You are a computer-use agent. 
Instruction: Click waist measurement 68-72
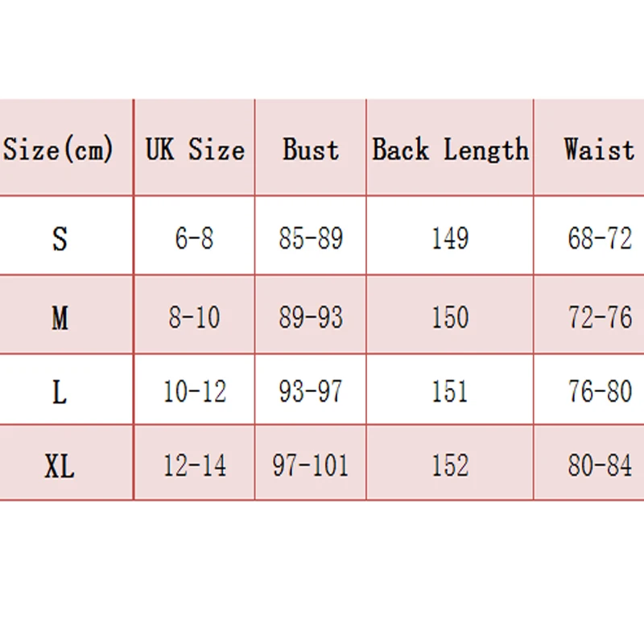pyautogui.click(x=600, y=239)
